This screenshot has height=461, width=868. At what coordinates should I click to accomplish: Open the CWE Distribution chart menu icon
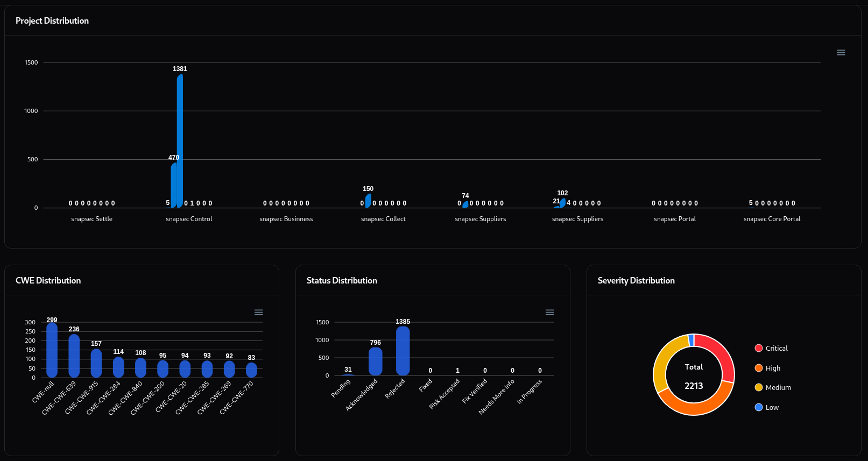pyautogui.click(x=258, y=313)
